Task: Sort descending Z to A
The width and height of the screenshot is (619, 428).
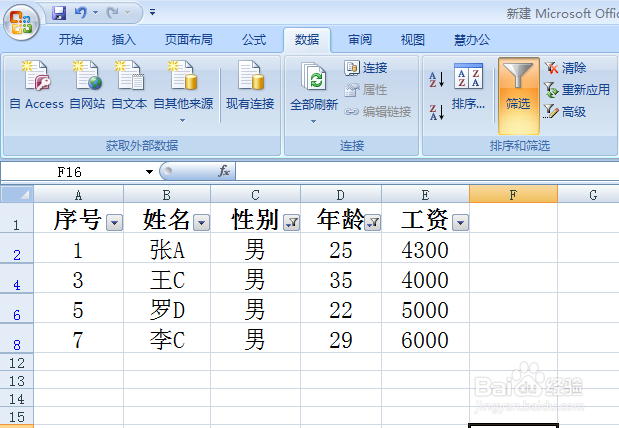Action: 437,112
